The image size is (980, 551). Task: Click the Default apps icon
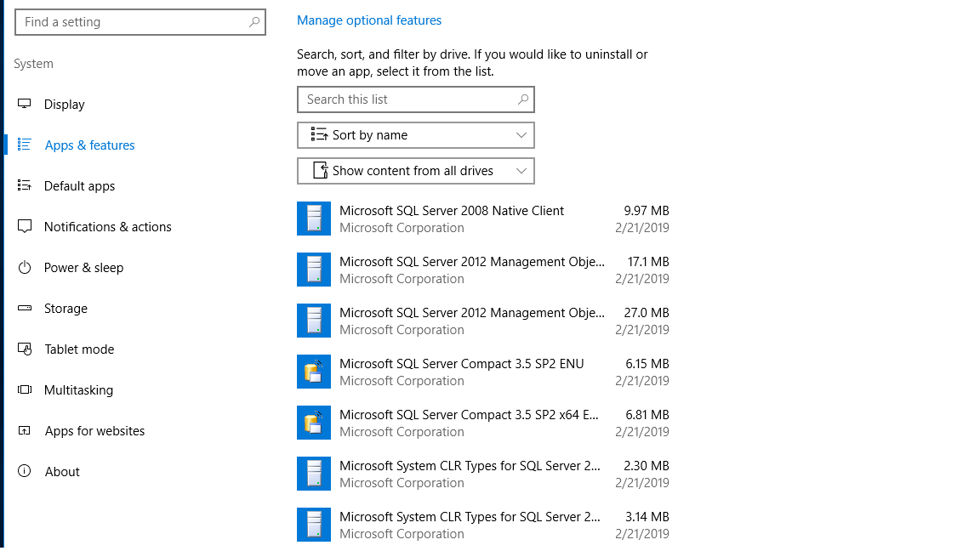point(25,185)
